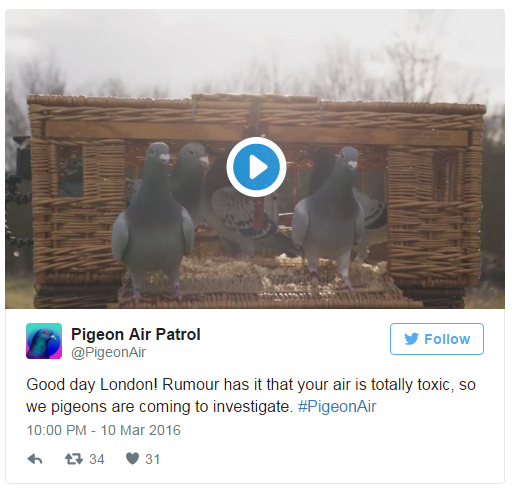The width and height of the screenshot is (514, 492).
Task: Retweet using the retweet arrows icon
Action: (x=74, y=459)
